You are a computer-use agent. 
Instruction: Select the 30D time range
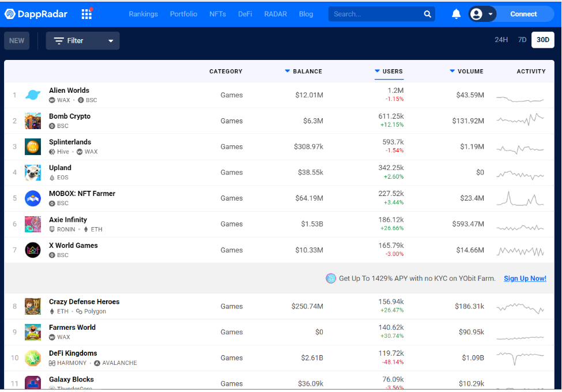tap(542, 40)
